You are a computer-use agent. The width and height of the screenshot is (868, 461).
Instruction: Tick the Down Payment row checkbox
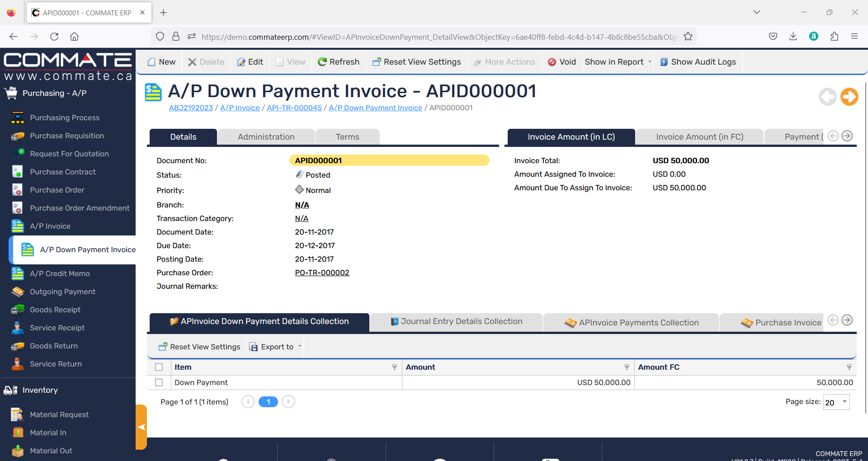[x=159, y=382]
